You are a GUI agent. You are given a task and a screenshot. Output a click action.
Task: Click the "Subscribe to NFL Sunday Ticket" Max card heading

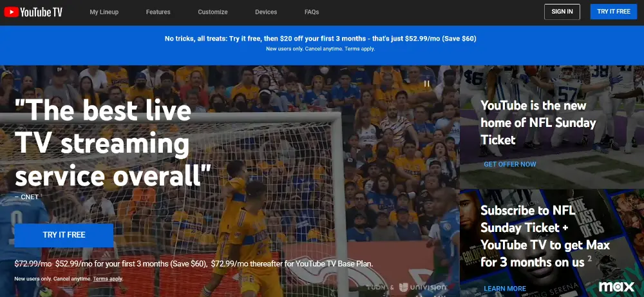coord(545,236)
